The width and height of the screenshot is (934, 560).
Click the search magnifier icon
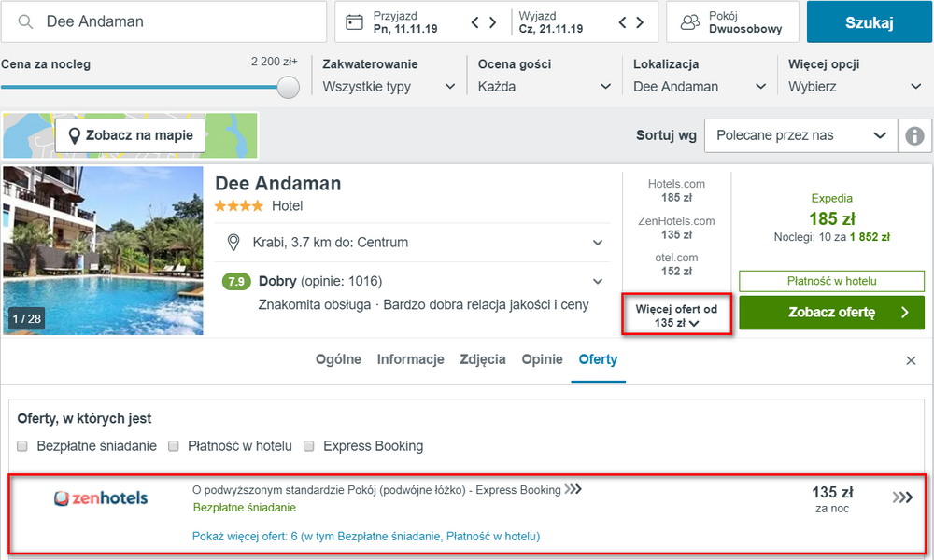click(x=25, y=22)
